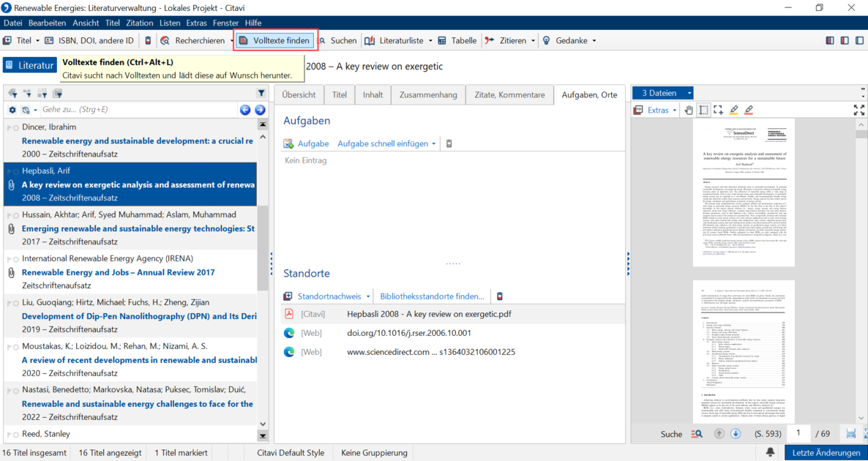Click Citavi Default Style in the status bar
The image size is (868, 461).
[291, 453]
